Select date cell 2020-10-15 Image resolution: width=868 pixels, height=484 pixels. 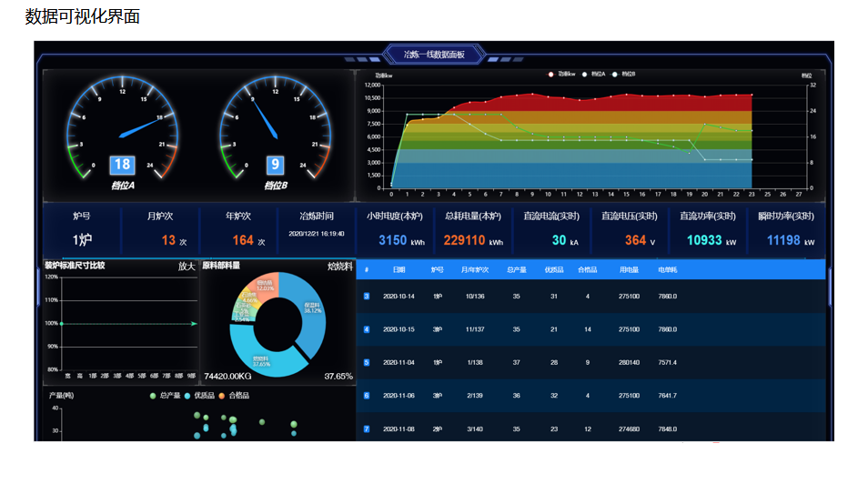tap(399, 329)
